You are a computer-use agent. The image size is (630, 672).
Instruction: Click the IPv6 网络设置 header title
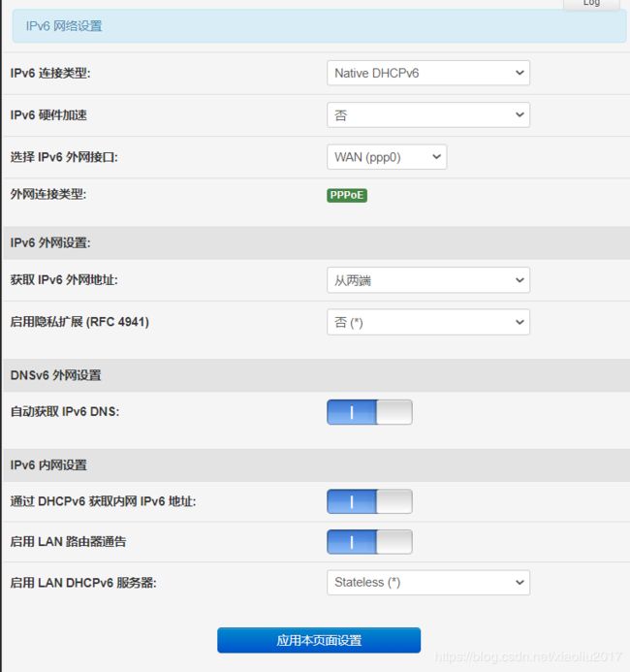tap(64, 26)
